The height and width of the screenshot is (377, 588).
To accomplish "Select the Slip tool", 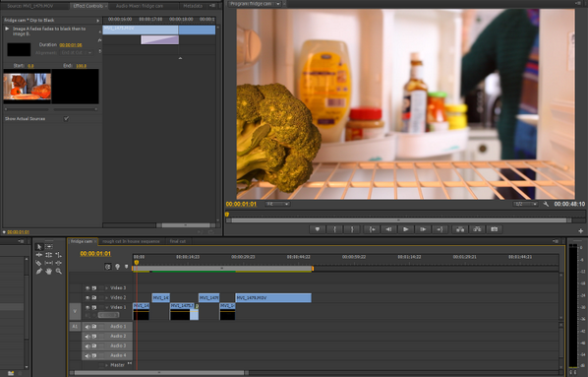I will tap(49, 263).
